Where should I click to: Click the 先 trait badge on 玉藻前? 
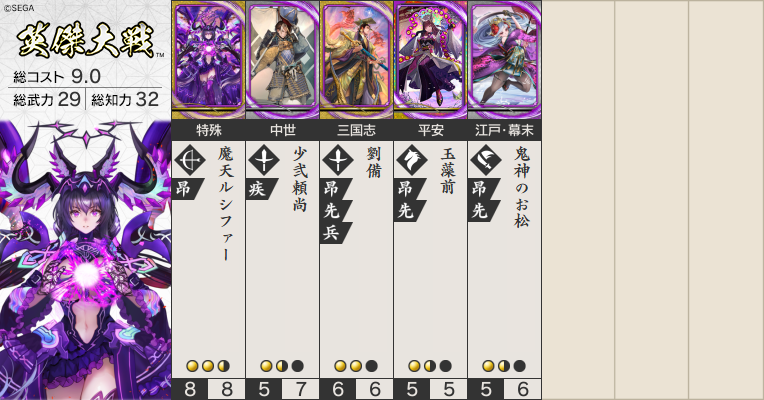click(410, 211)
